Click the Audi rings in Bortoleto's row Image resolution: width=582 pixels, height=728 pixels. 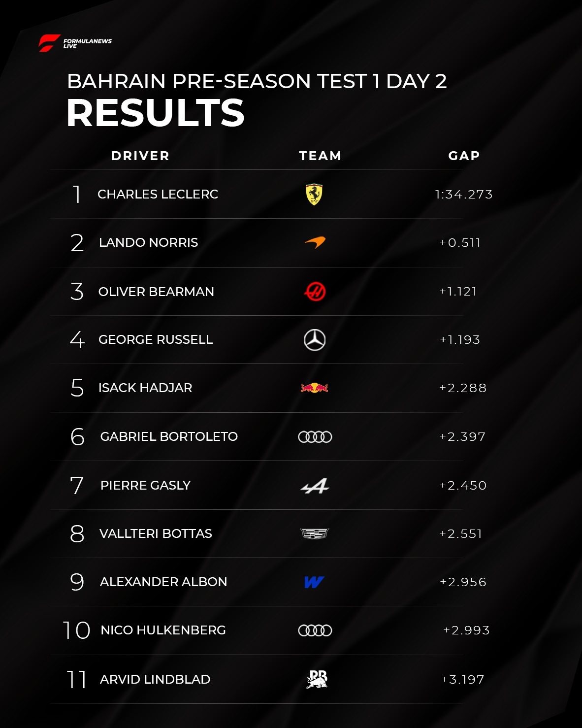(315, 437)
